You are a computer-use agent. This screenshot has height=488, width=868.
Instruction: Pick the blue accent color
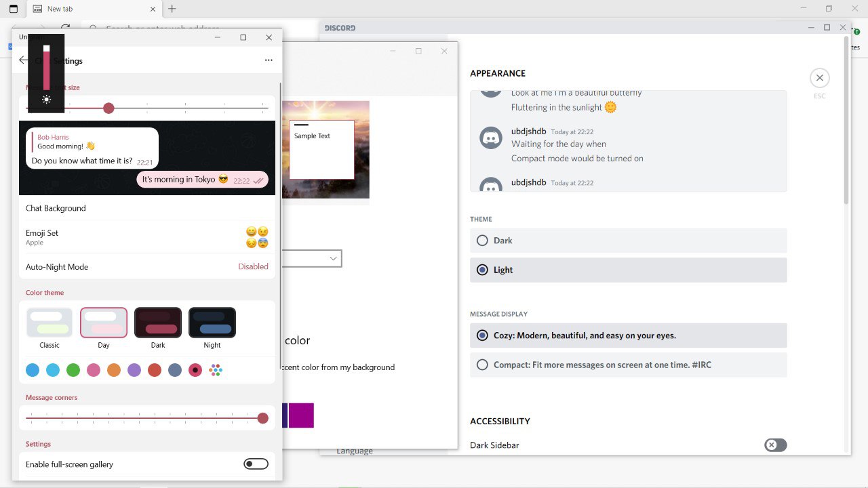[x=33, y=370]
